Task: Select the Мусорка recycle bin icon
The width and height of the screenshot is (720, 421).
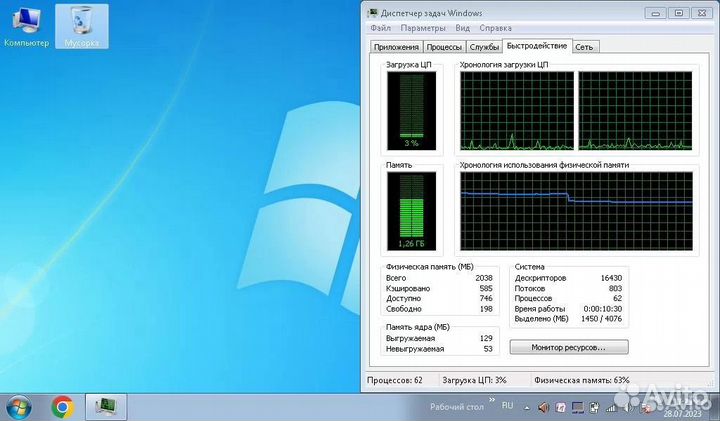Action: click(x=82, y=26)
